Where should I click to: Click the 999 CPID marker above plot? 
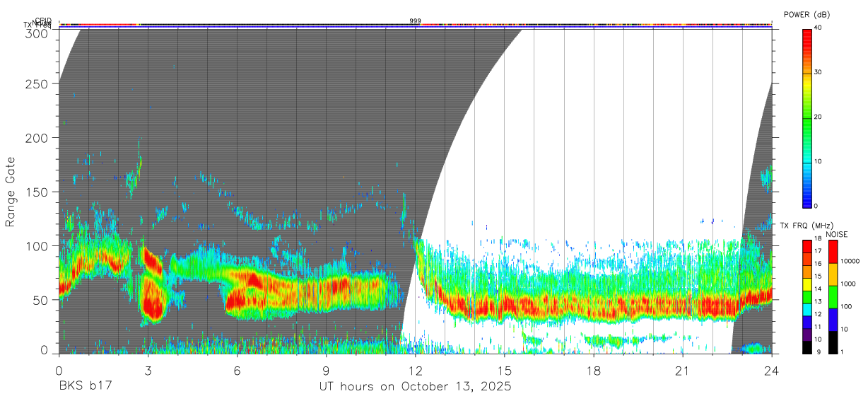(x=415, y=21)
